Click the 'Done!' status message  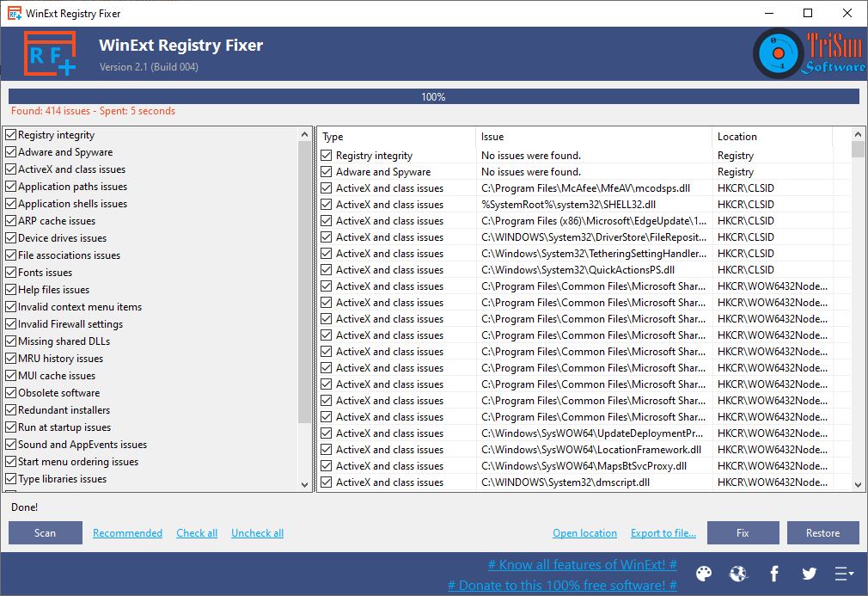tap(24, 507)
